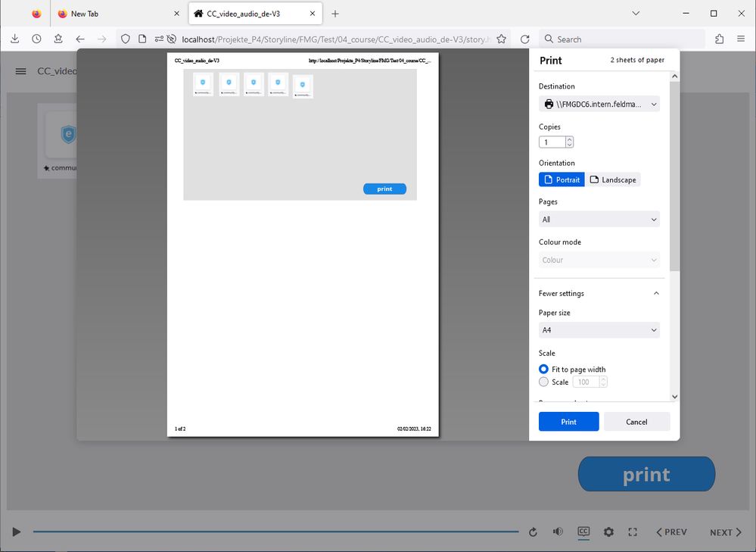Click the blue Print button in dialog
Image resolution: width=756 pixels, height=552 pixels.
click(568, 422)
